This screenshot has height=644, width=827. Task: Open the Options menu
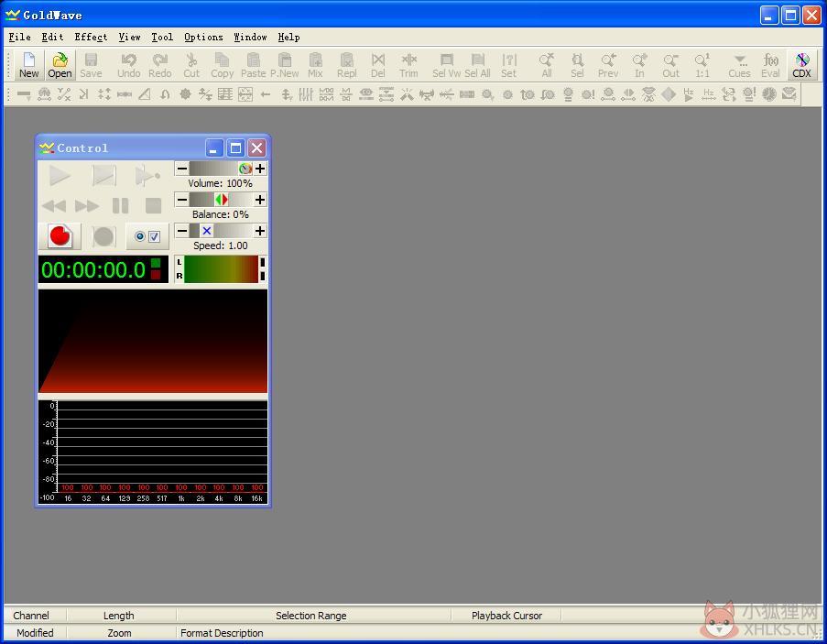(203, 37)
